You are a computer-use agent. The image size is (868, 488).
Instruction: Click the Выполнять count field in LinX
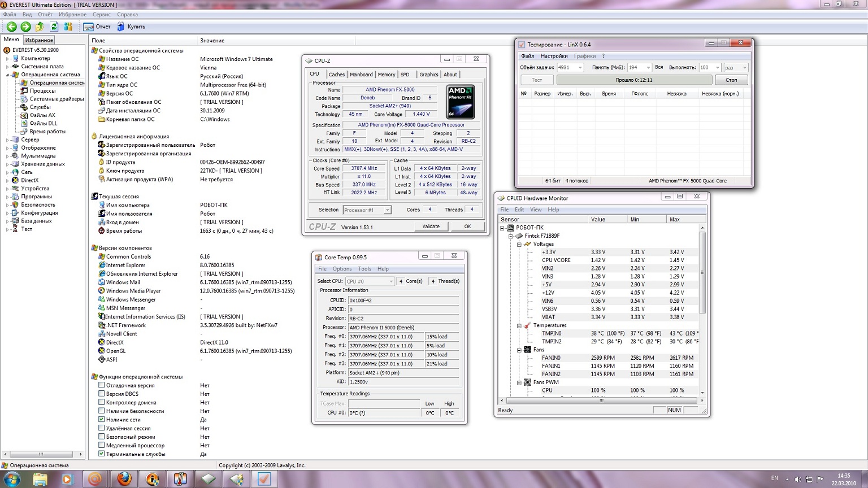point(709,67)
